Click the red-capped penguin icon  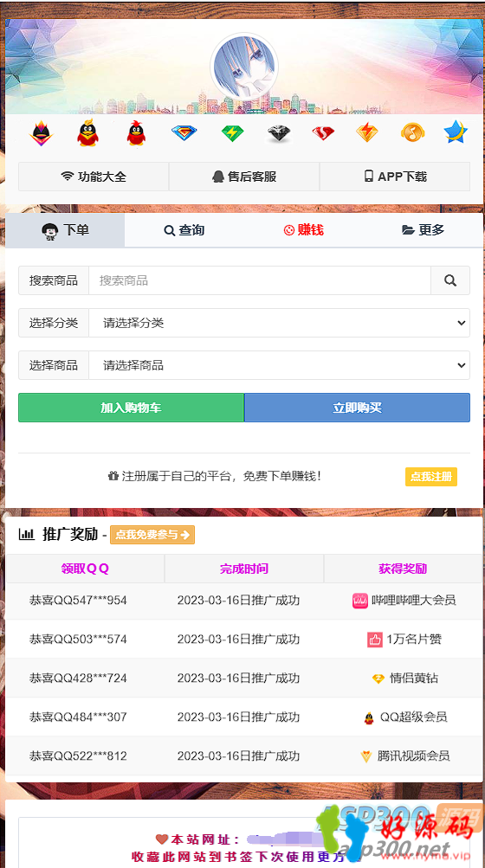pos(136,133)
